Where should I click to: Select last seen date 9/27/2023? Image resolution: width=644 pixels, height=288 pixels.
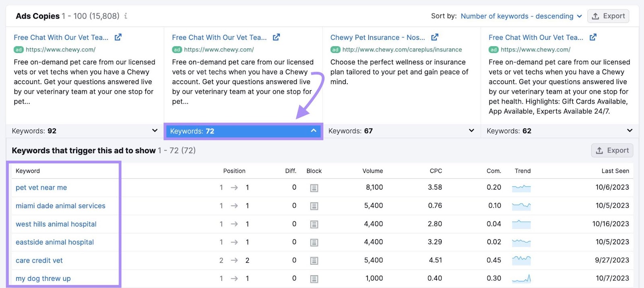[x=612, y=260]
